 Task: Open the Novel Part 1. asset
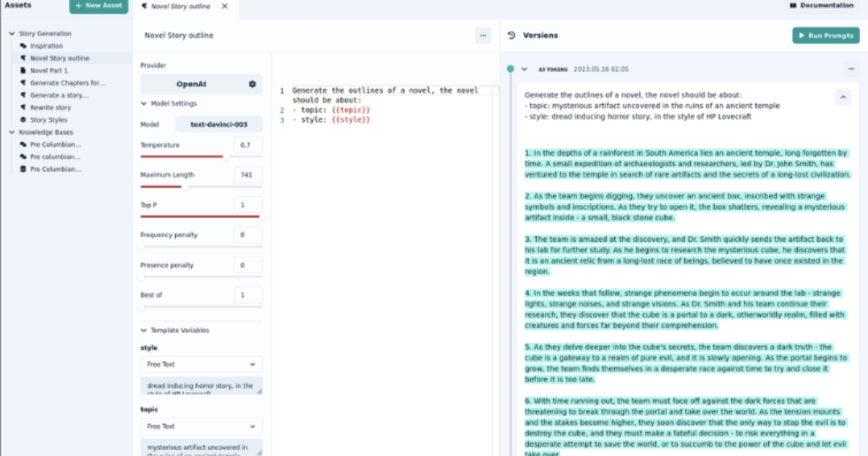49,70
